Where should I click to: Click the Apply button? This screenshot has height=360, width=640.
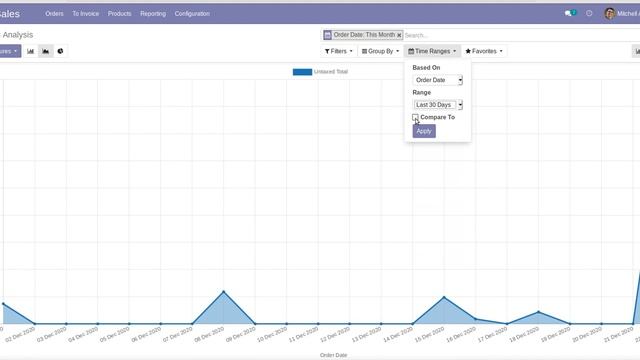coord(424,131)
